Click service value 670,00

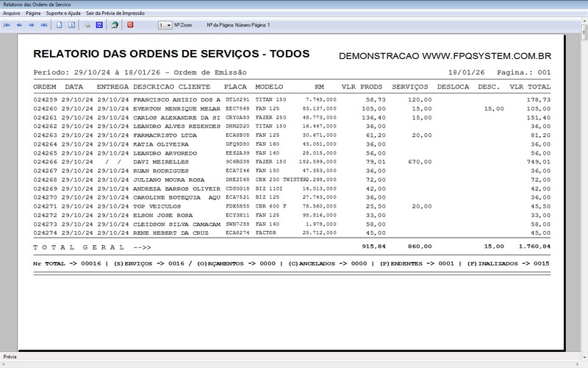click(x=420, y=162)
